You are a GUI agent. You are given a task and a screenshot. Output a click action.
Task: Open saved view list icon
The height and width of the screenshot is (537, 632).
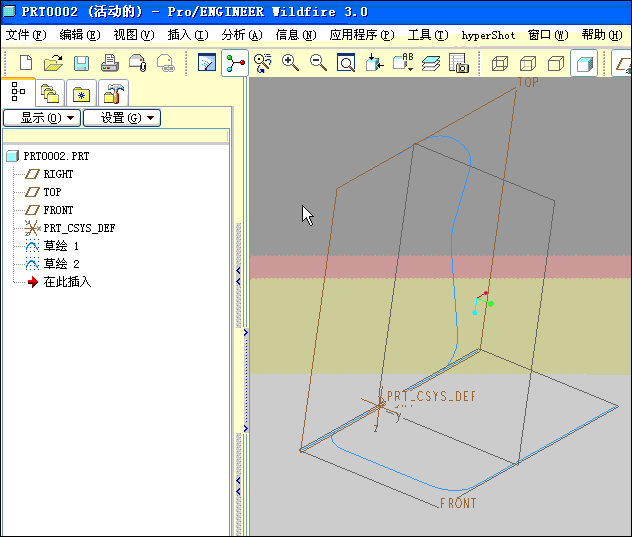pos(403,63)
